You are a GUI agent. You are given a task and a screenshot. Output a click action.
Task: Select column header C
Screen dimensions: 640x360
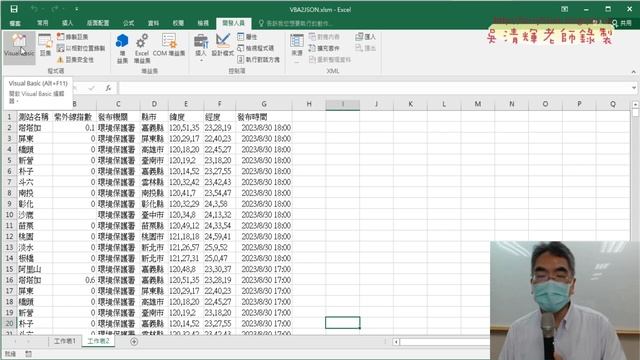(118, 104)
